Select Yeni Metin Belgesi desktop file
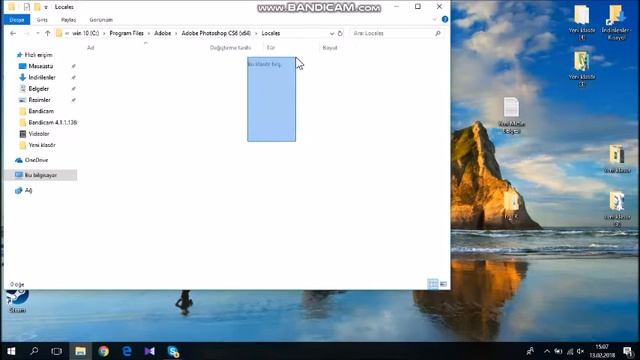This screenshot has width=640, height=360. click(511, 116)
